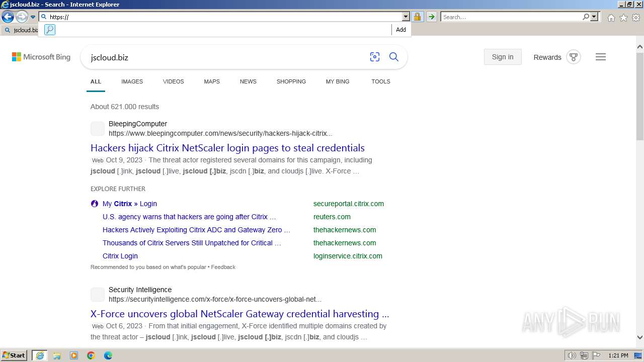
Task: Switch to the MAPS tab
Action: click(x=212, y=81)
